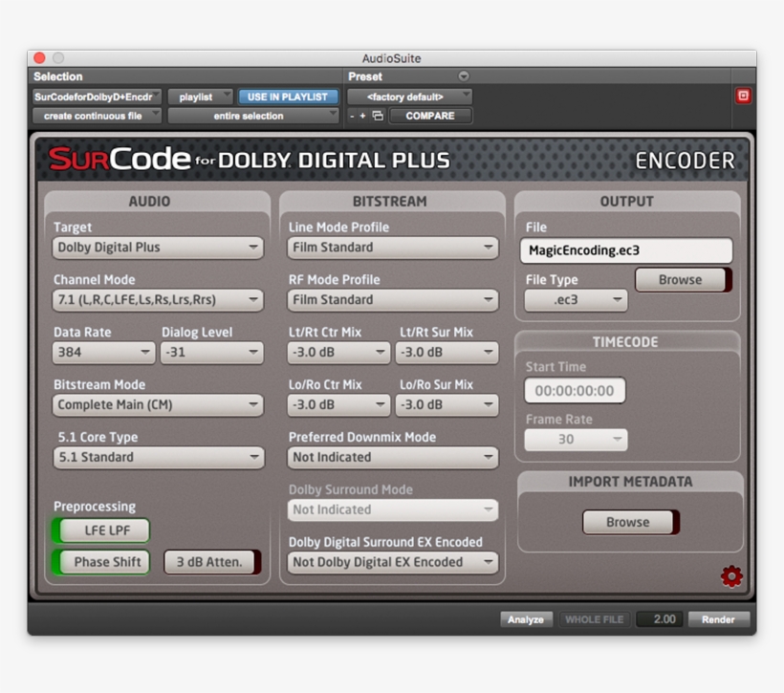Open the Channel Mode 7.1 dropdown
Image resolution: width=784 pixels, height=693 pixels.
158,300
